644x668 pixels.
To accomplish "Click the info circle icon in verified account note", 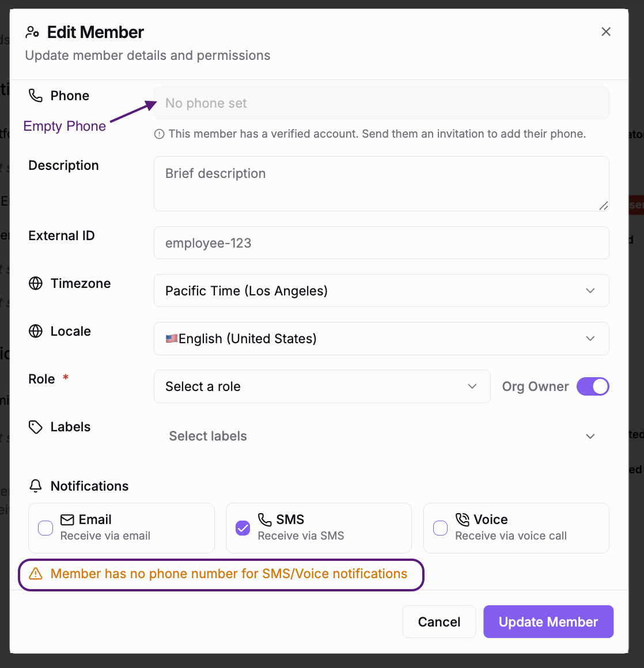I will click(x=159, y=134).
